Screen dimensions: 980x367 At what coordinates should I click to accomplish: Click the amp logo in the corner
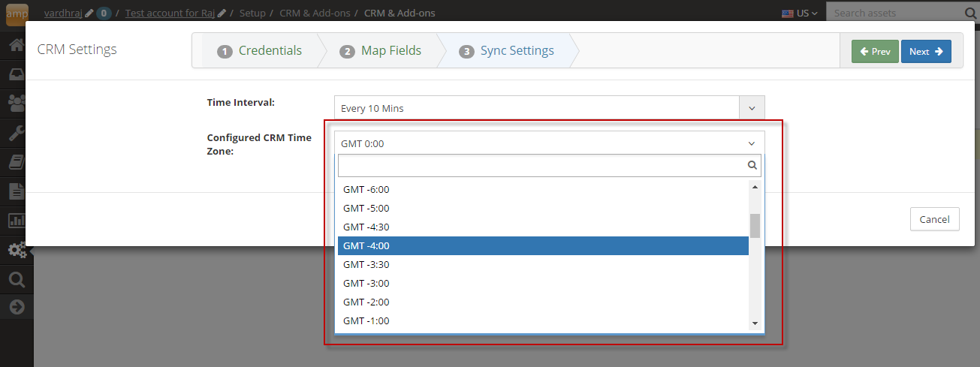17,14
